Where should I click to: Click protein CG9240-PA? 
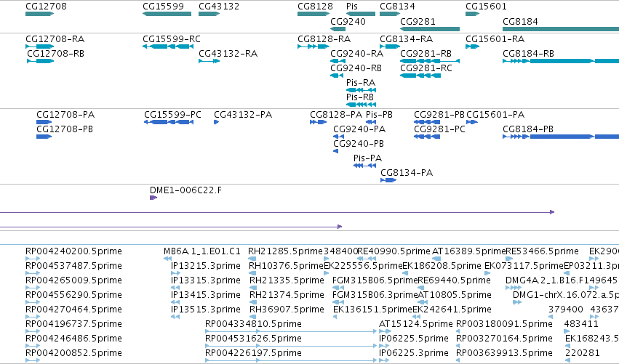[338, 137]
